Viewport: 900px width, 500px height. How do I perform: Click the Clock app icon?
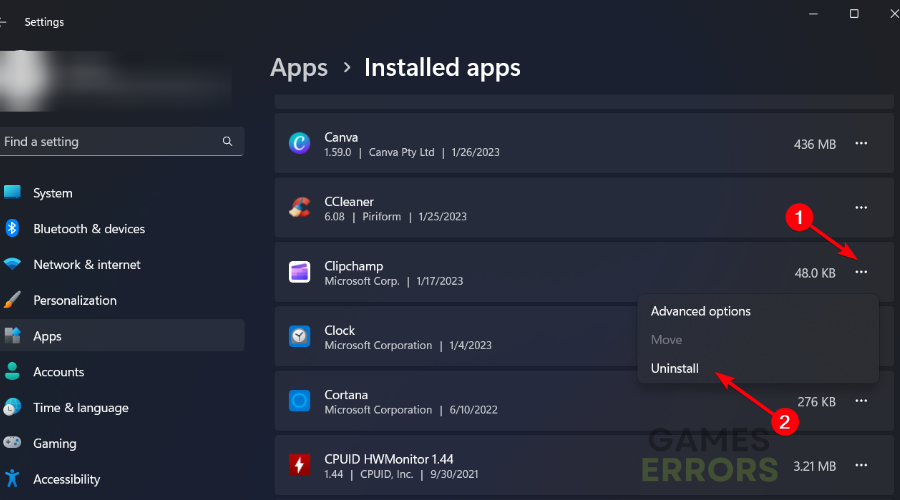299,336
